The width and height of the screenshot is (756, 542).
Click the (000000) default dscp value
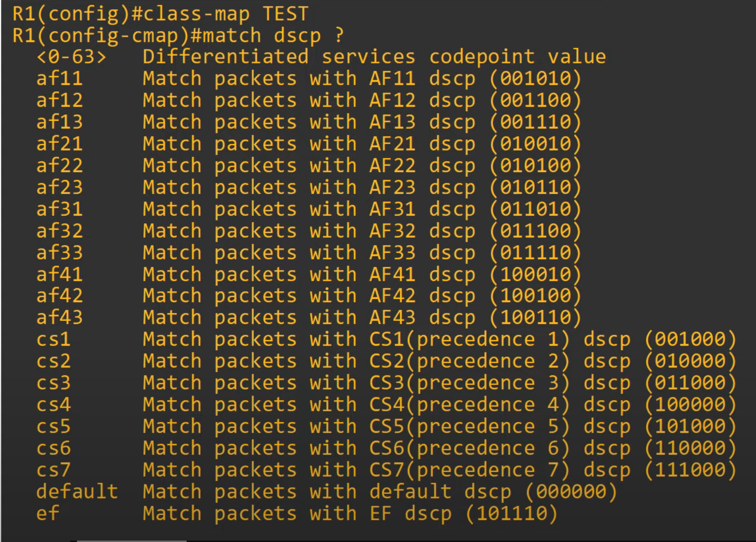(571, 491)
